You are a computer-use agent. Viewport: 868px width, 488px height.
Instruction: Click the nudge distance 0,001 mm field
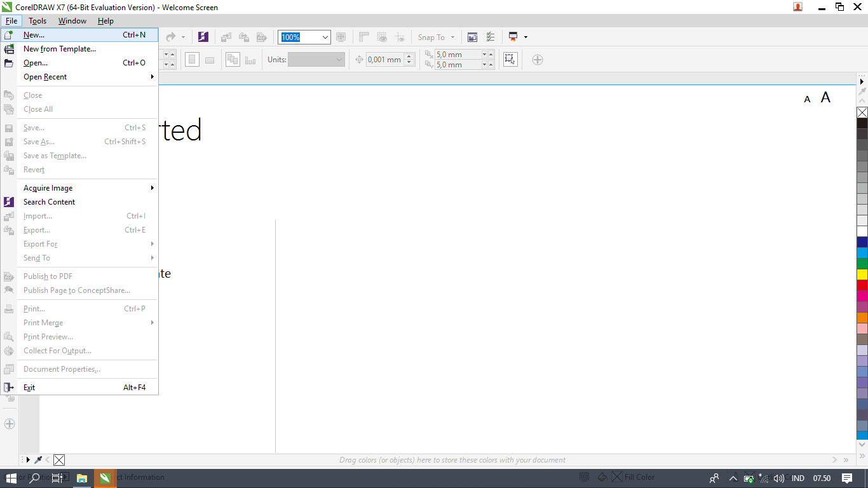point(385,60)
